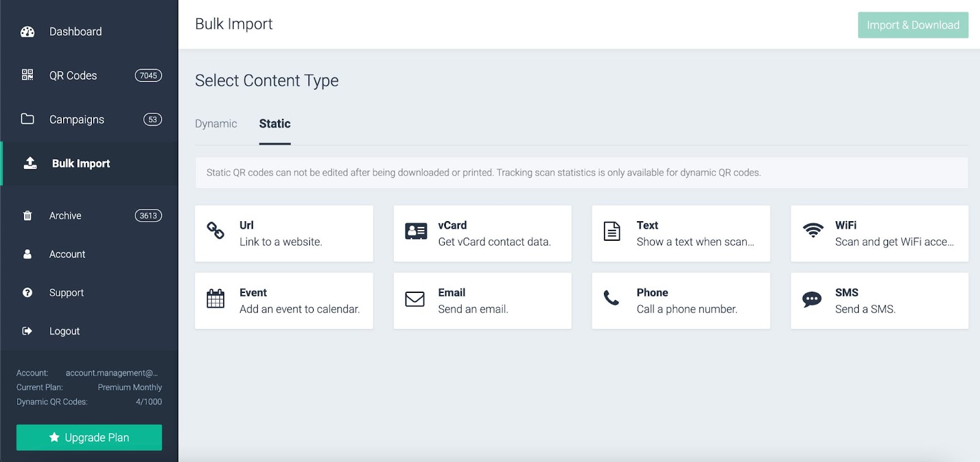Click the QR Codes grid icon
Image resolution: width=980 pixels, height=462 pixels.
tap(28, 75)
